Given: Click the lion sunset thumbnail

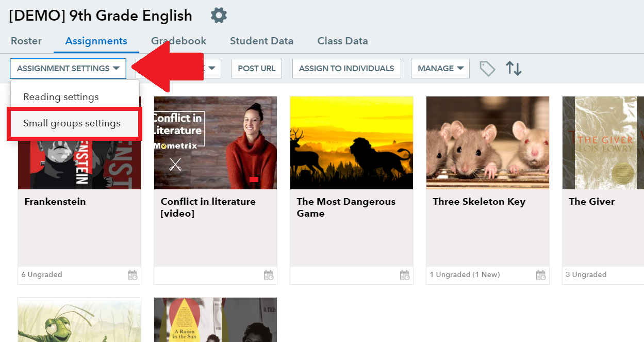Looking at the screenshot, I should tap(352, 143).
